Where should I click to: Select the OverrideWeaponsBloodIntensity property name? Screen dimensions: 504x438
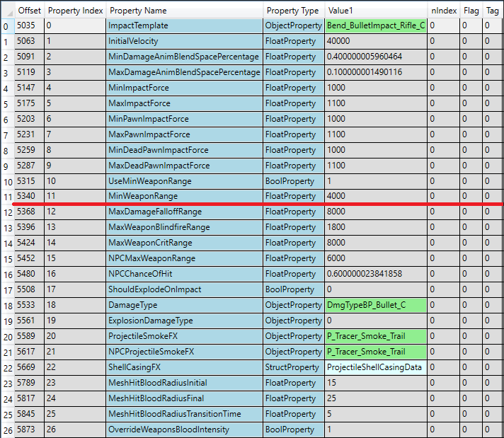(185, 430)
